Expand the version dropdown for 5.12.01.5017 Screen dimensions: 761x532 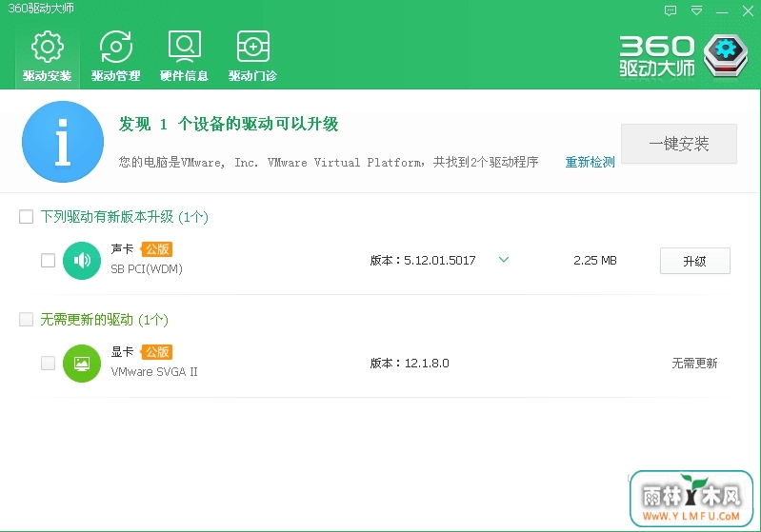point(504,260)
